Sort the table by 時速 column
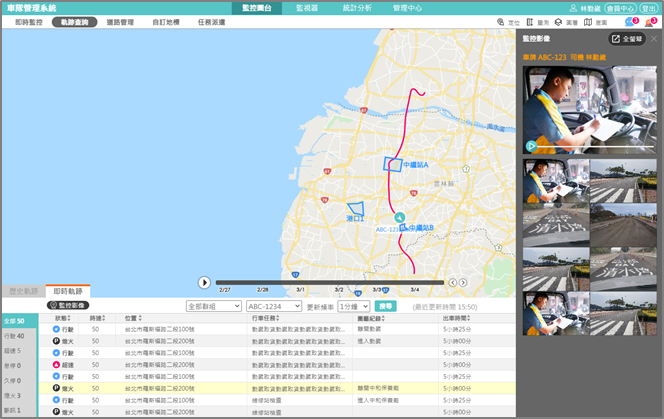Screen dimensions: 664x419 pos(96,318)
